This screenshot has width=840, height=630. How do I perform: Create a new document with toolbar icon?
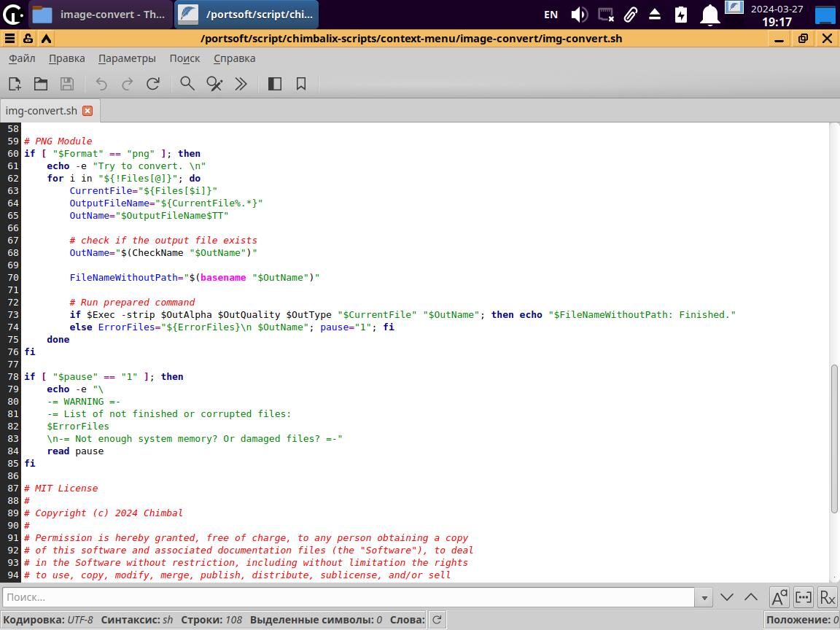tap(15, 84)
